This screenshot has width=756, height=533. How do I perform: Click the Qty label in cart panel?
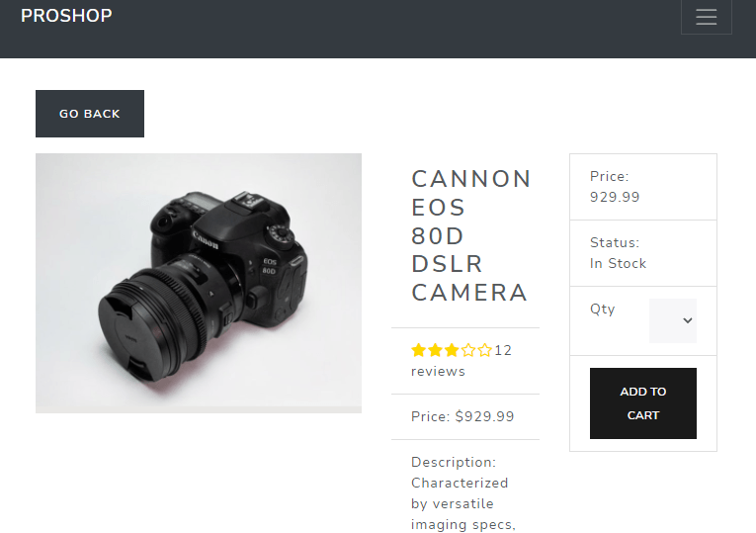click(x=602, y=309)
